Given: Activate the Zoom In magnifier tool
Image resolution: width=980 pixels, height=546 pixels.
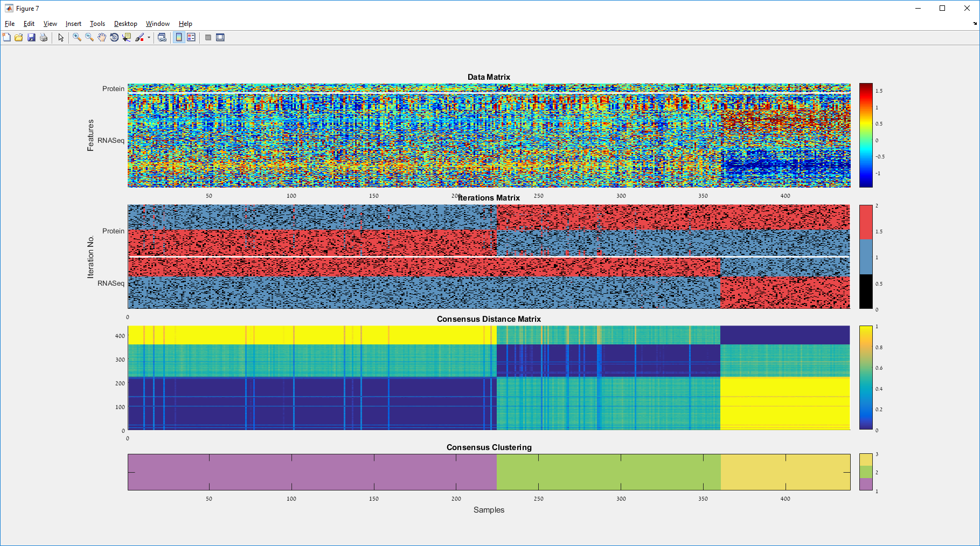Looking at the screenshot, I should [x=77, y=37].
